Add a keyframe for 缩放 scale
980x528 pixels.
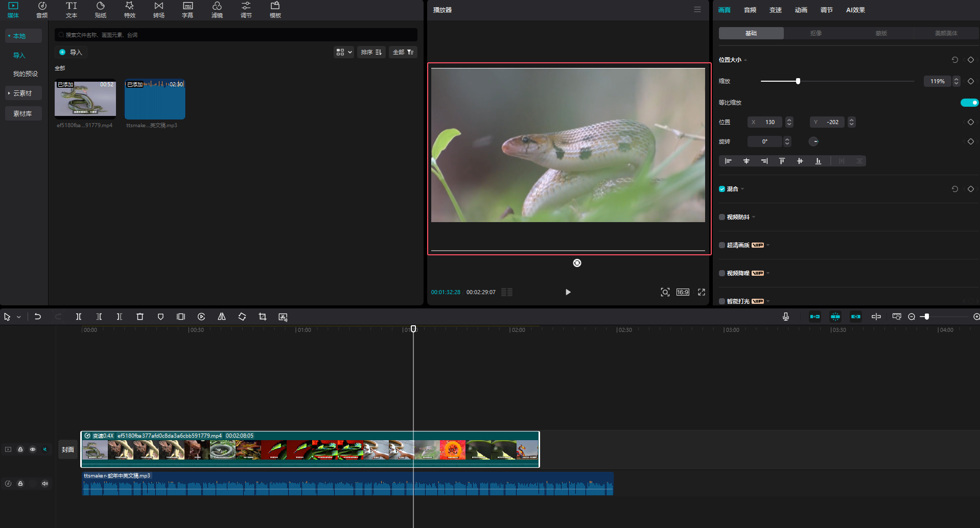coord(971,81)
